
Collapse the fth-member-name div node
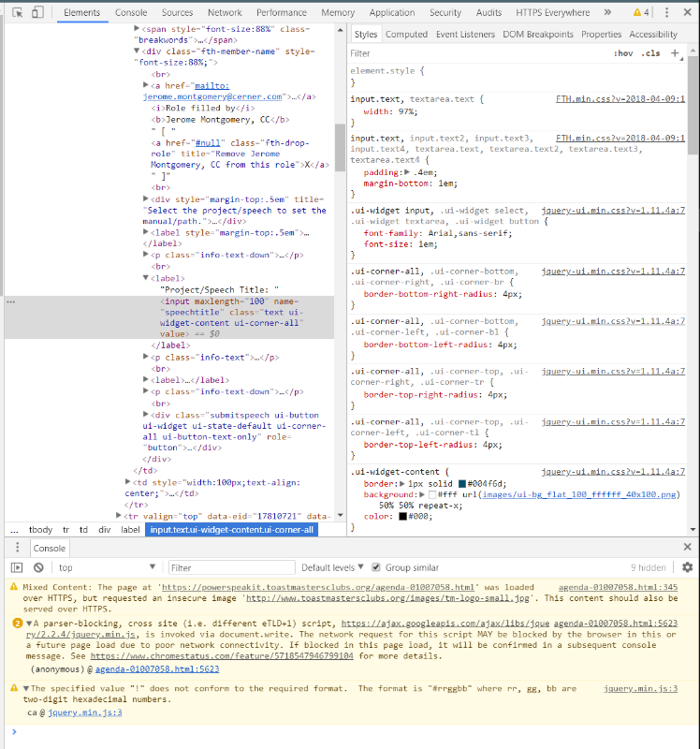[137, 51]
